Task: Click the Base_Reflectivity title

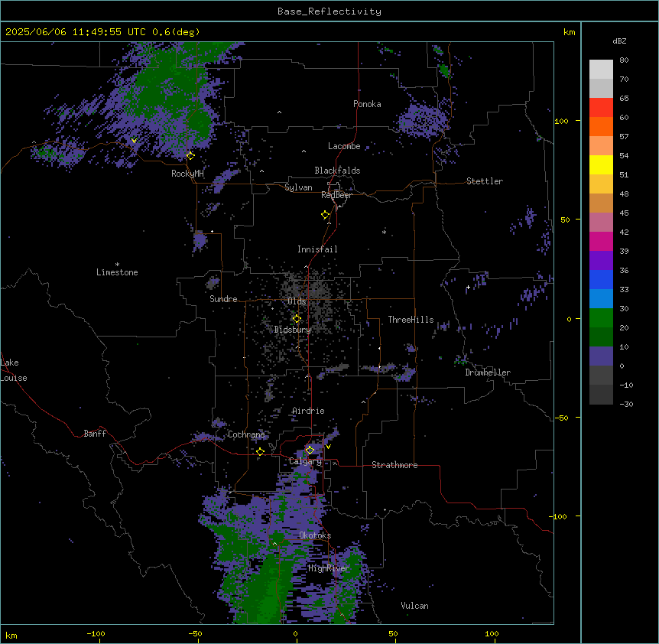Action: 329,11
